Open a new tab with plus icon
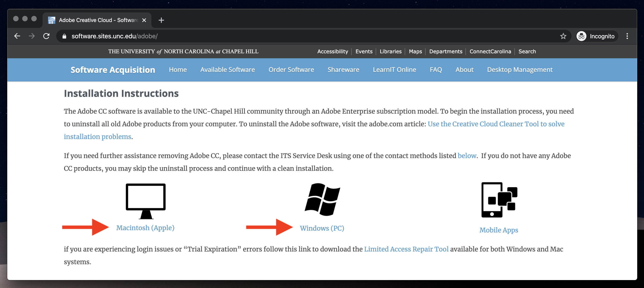Viewport: 644px width, 288px height. click(x=161, y=20)
